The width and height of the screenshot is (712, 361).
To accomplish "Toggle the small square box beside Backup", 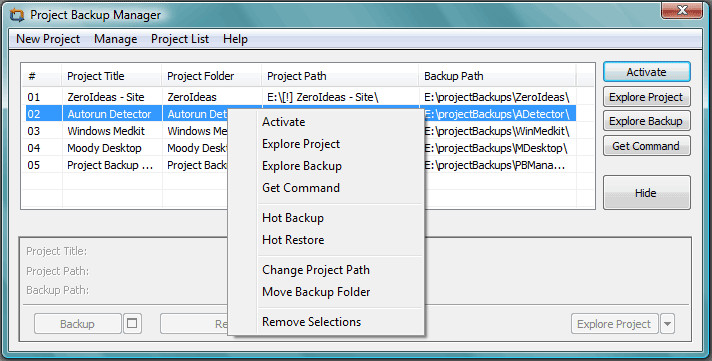I will click(132, 324).
